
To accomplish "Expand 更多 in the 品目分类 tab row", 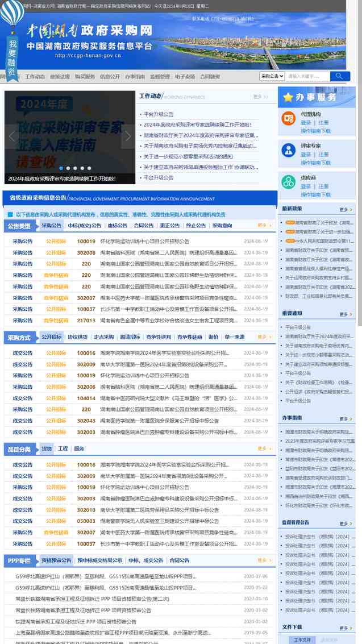I will coord(264,449).
